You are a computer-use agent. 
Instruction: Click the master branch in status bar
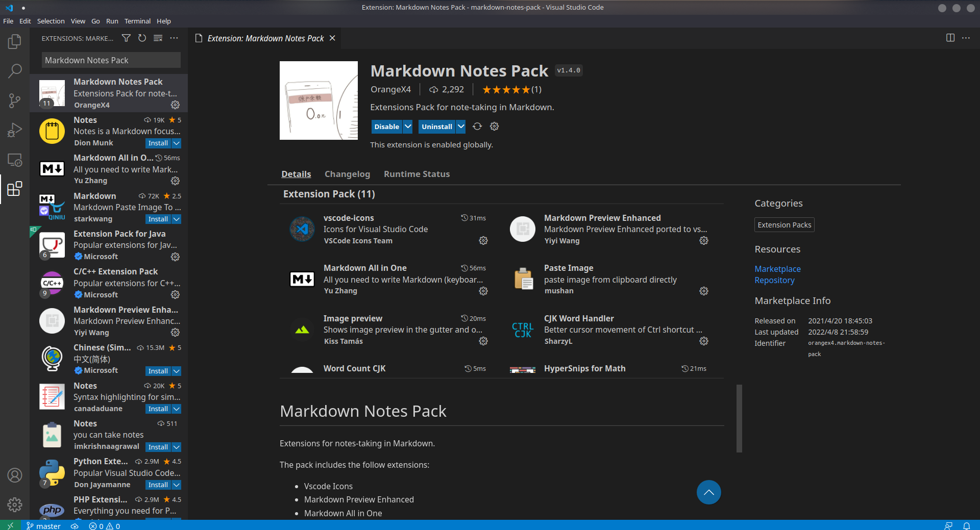point(44,525)
